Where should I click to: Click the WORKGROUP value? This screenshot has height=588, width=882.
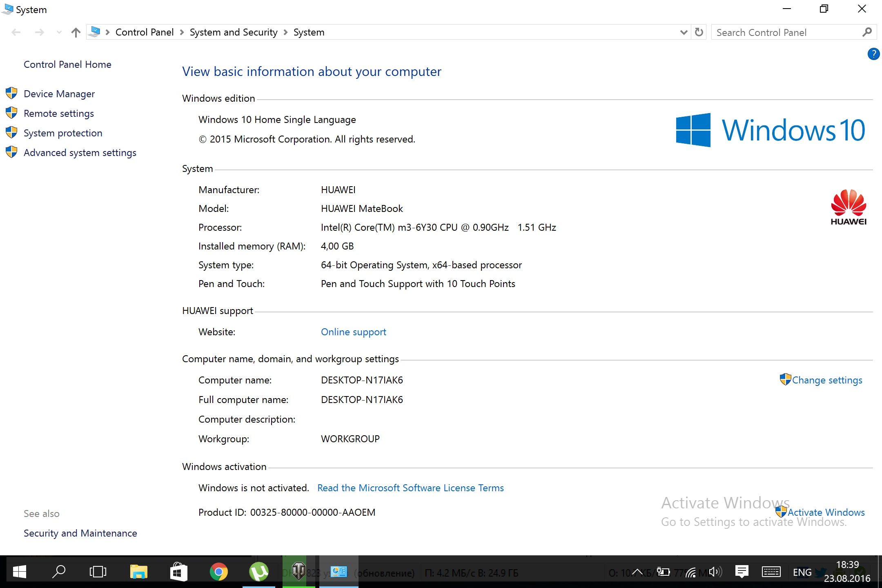pos(350,439)
